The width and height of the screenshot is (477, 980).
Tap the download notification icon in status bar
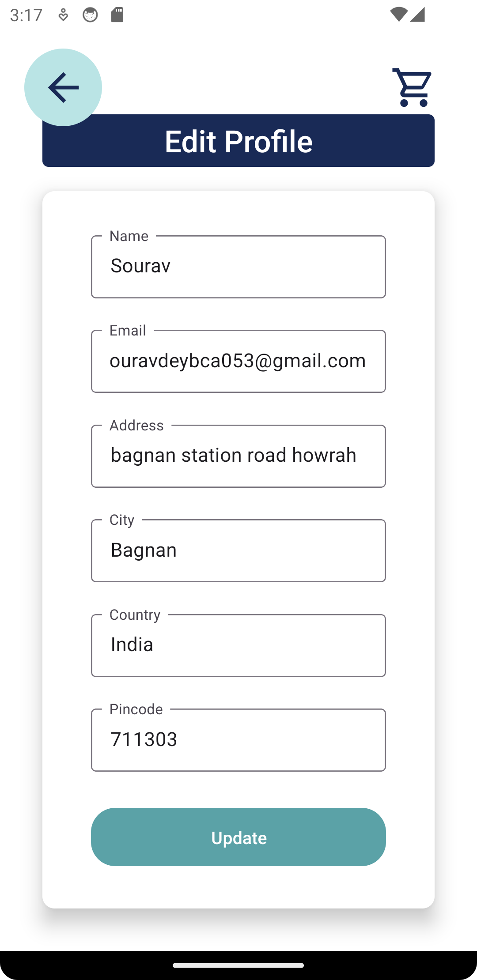click(63, 15)
